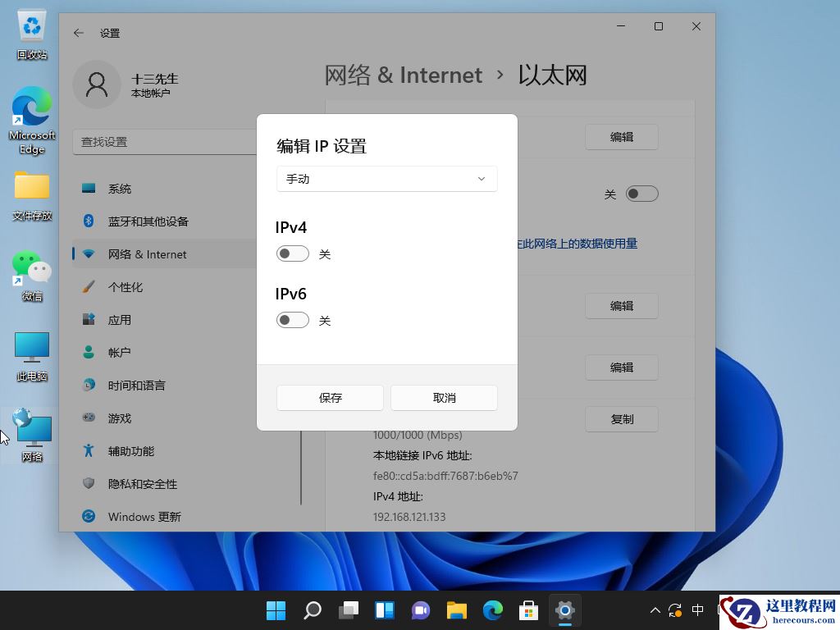Select 蓝牙和其他设备 in the sidebar
Screen dimensions: 840x630
click(149, 221)
